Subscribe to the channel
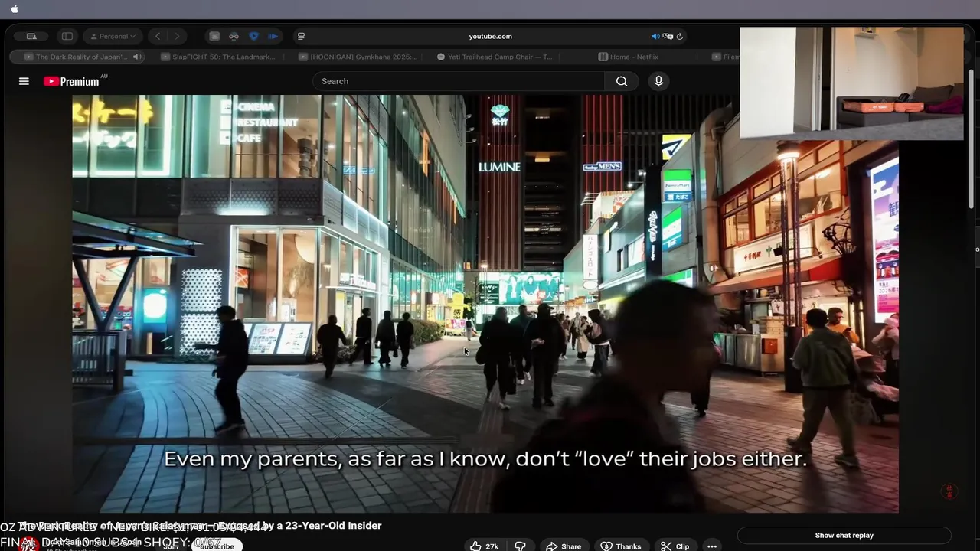The height and width of the screenshot is (551, 980). point(217,546)
